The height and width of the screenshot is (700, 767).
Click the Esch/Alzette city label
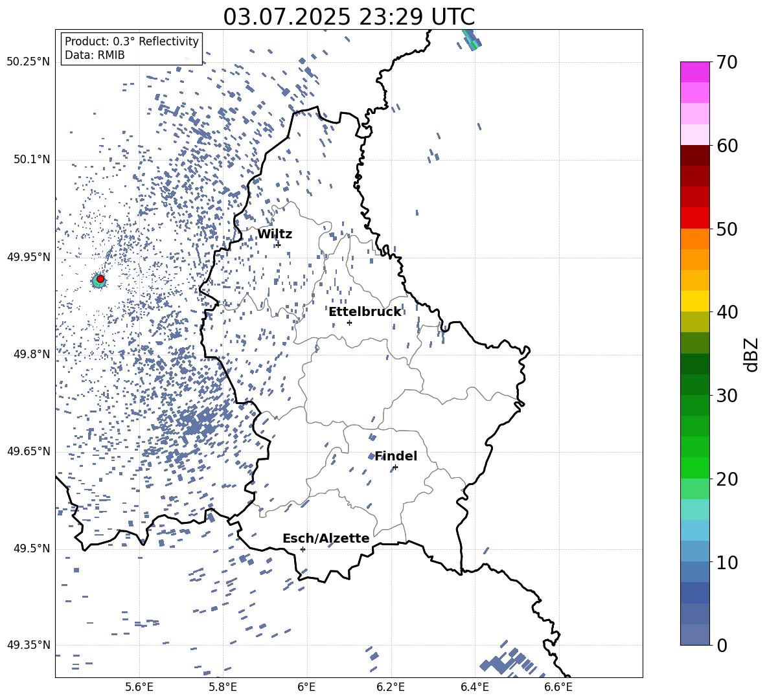tap(326, 538)
